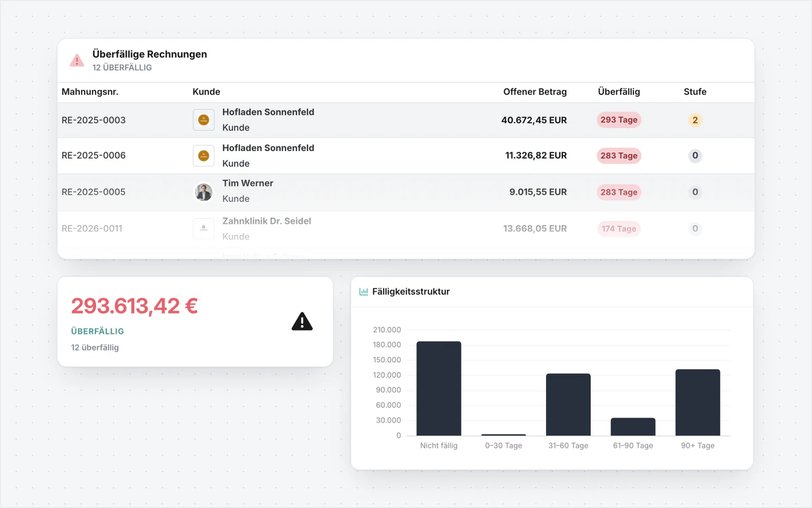812x508 pixels.
Task: Open invoice RE-2026-0011
Action: click(x=92, y=229)
